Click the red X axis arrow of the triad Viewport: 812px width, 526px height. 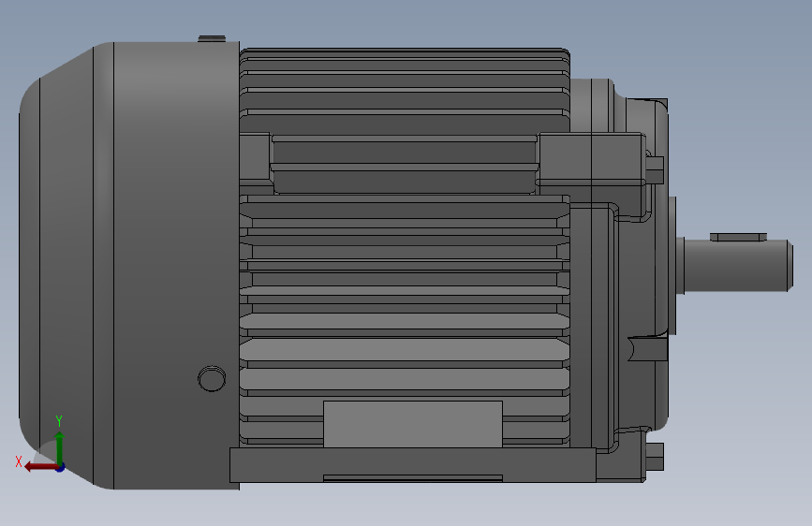tap(40, 467)
